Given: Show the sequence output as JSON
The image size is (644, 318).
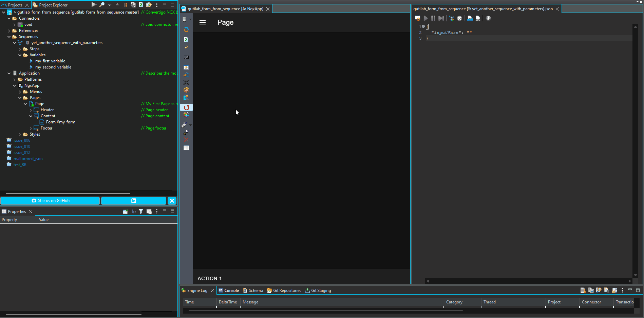Looking at the screenshot, I should (x=478, y=18).
